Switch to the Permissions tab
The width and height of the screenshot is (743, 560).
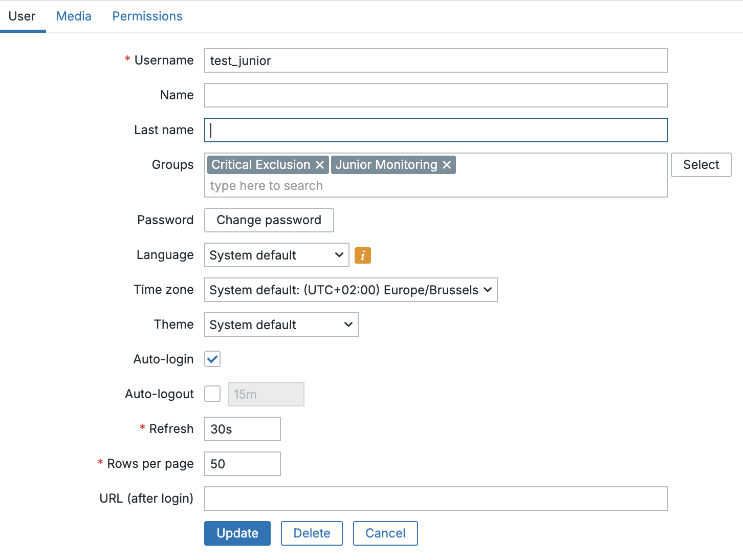147,16
